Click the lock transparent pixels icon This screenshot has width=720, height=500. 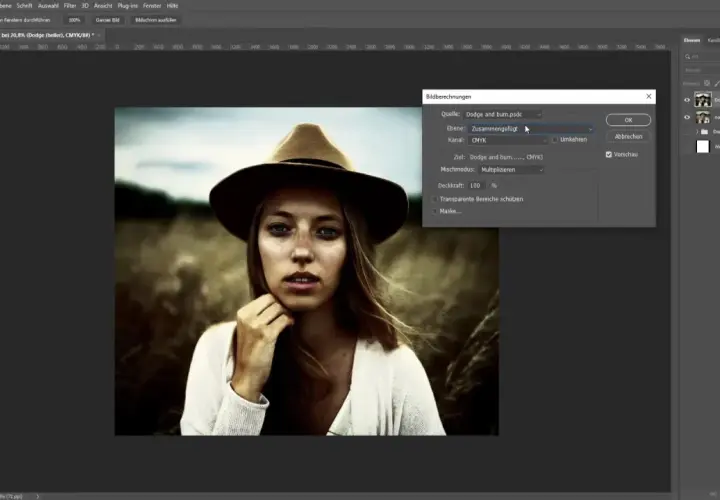click(x=707, y=83)
